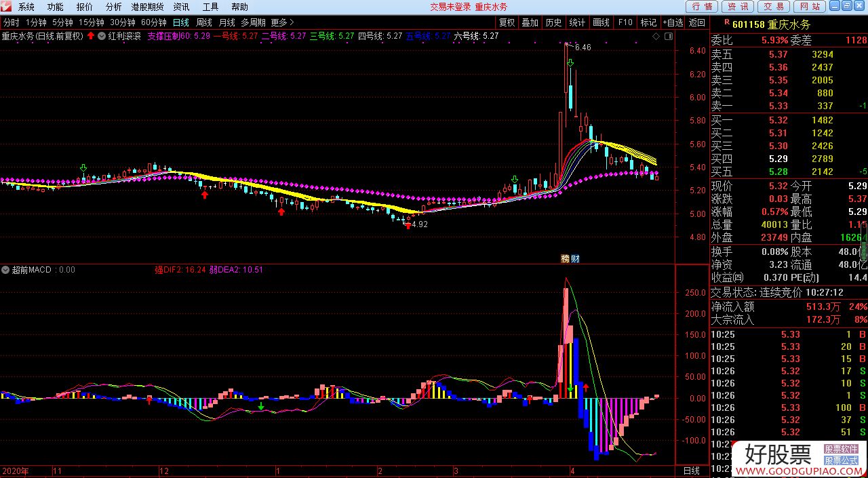This screenshot has height=478, width=868.
Task: Switch to 5分钟 period
Action: 62,22
